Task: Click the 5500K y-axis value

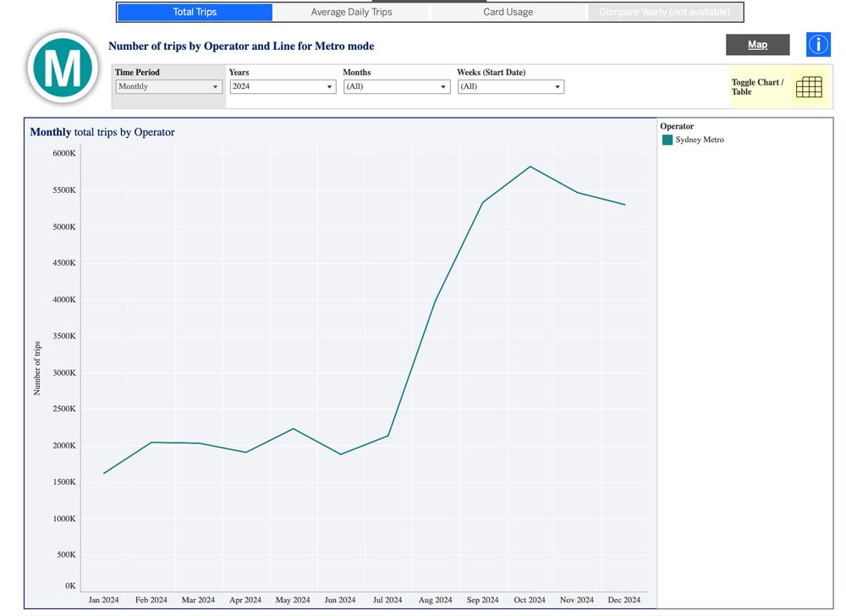Action: pos(64,190)
